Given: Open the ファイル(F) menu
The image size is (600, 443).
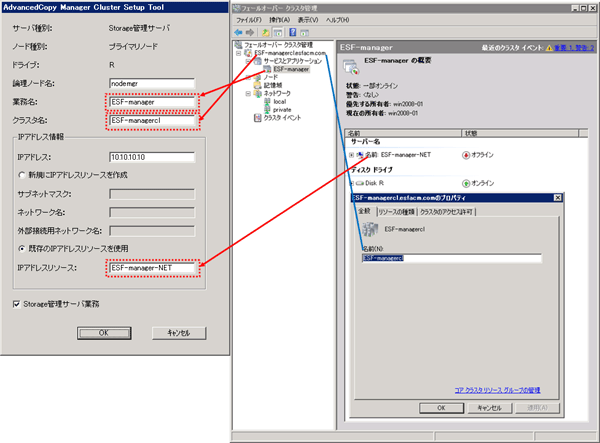Looking at the screenshot, I should click(x=249, y=20).
